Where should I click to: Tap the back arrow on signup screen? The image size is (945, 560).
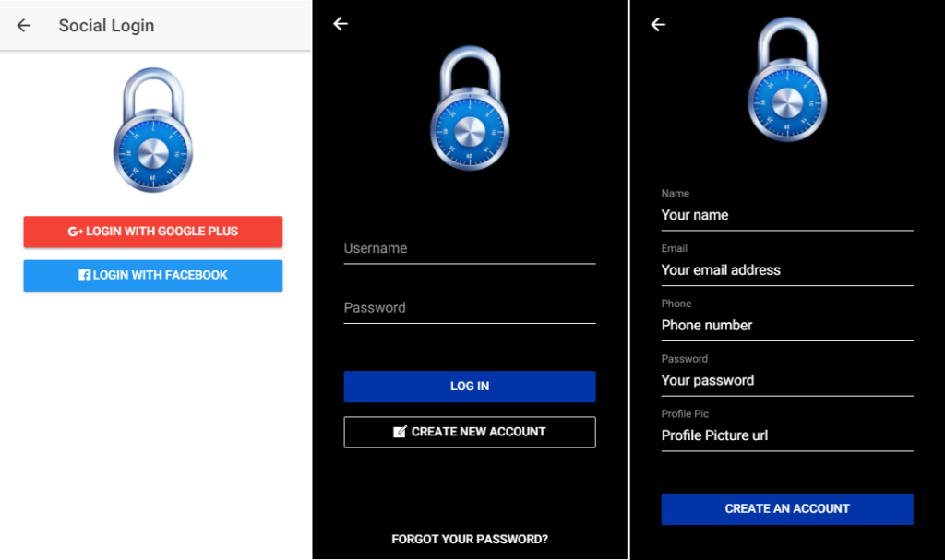click(x=658, y=24)
